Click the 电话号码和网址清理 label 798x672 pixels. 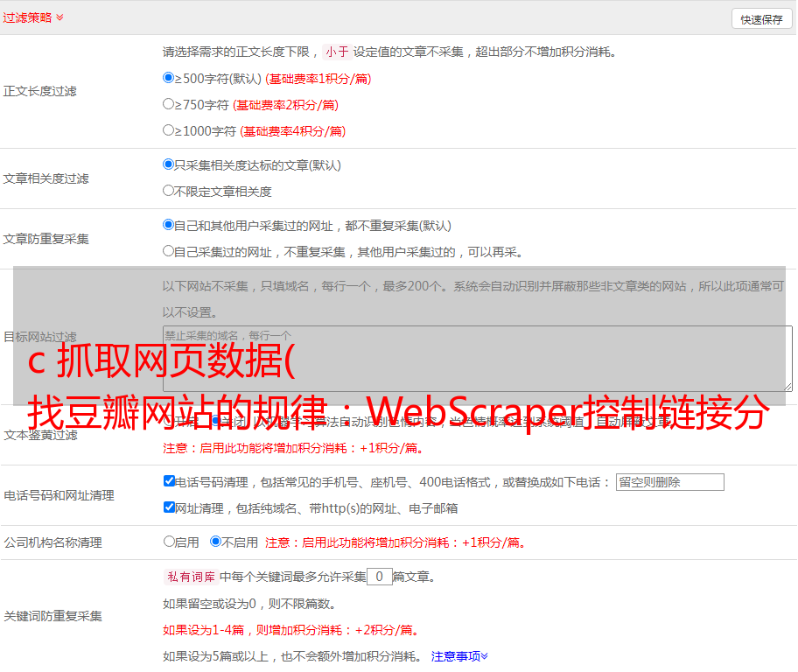[x=59, y=495]
